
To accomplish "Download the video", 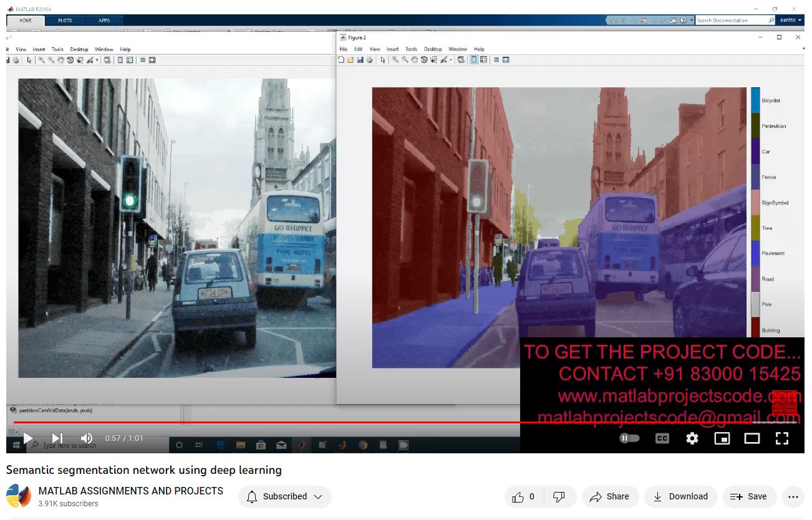I will click(x=680, y=497).
